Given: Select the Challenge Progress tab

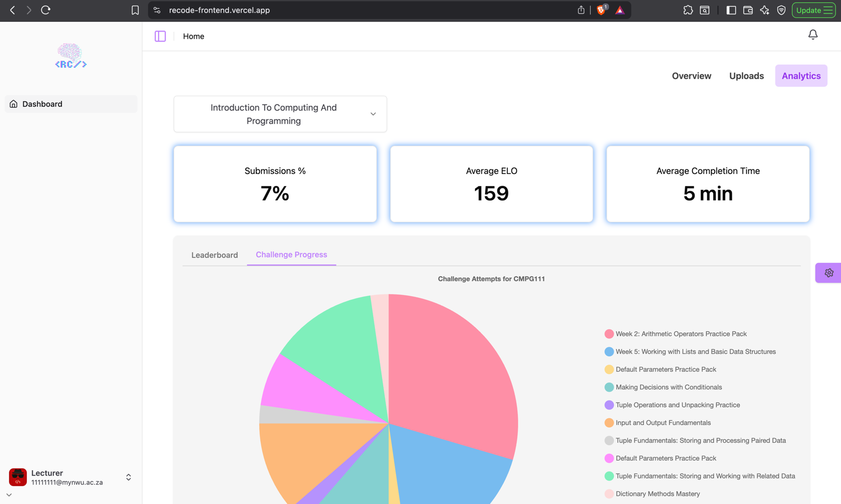Looking at the screenshot, I should pyautogui.click(x=291, y=255).
